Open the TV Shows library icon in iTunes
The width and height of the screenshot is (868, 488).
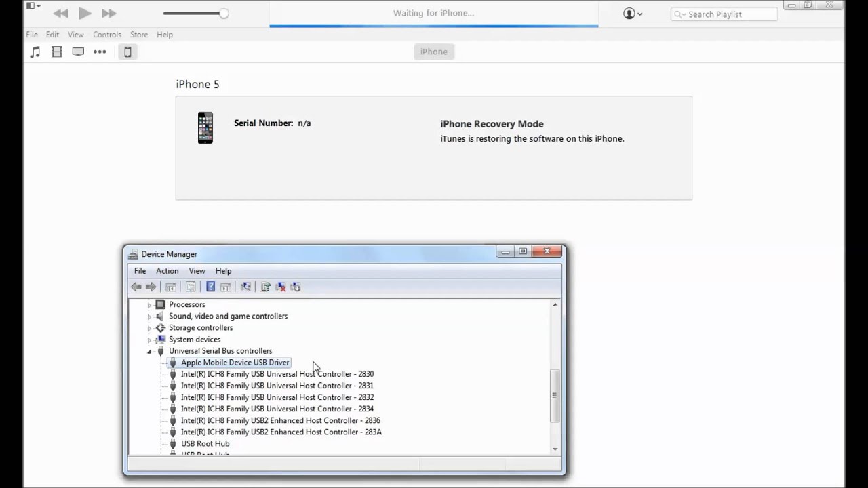point(78,52)
